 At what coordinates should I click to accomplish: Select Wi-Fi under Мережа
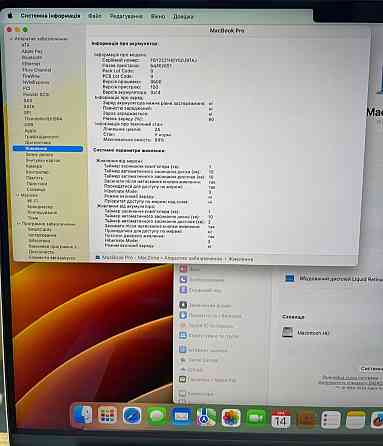coord(33,201)
